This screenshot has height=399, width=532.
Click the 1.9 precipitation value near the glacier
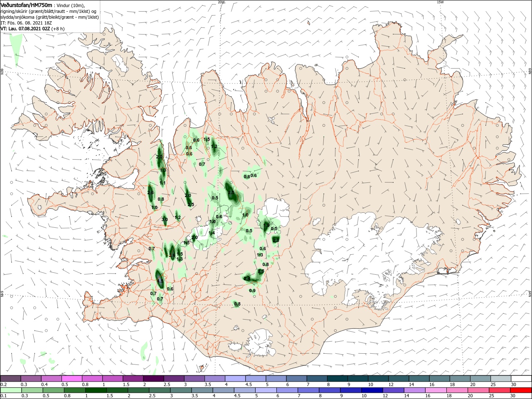[266, 226]
